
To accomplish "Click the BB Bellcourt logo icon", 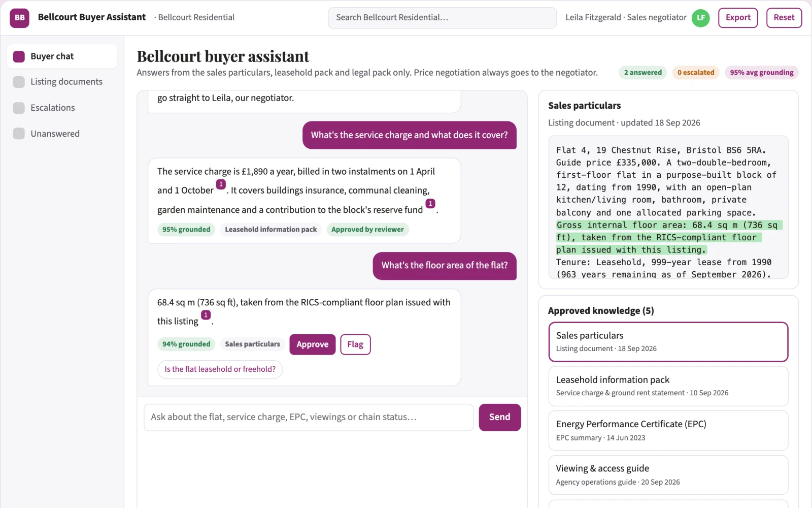I will (x=19, y=17).
